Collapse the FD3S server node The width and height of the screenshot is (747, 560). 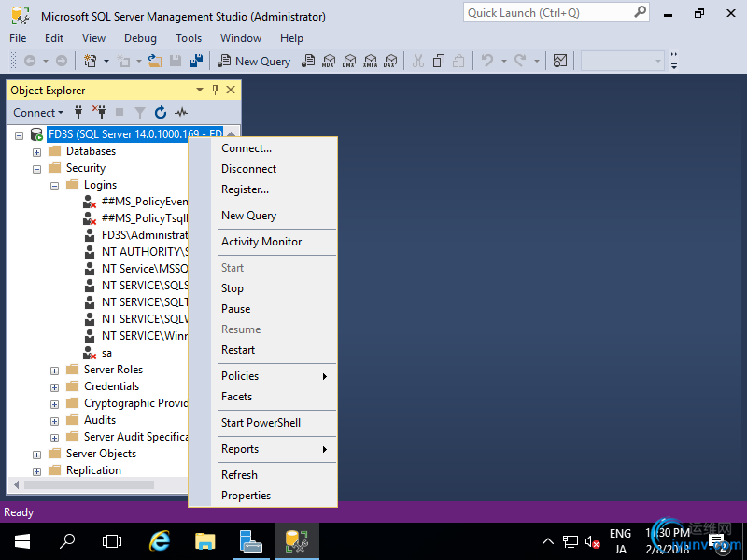19,135
